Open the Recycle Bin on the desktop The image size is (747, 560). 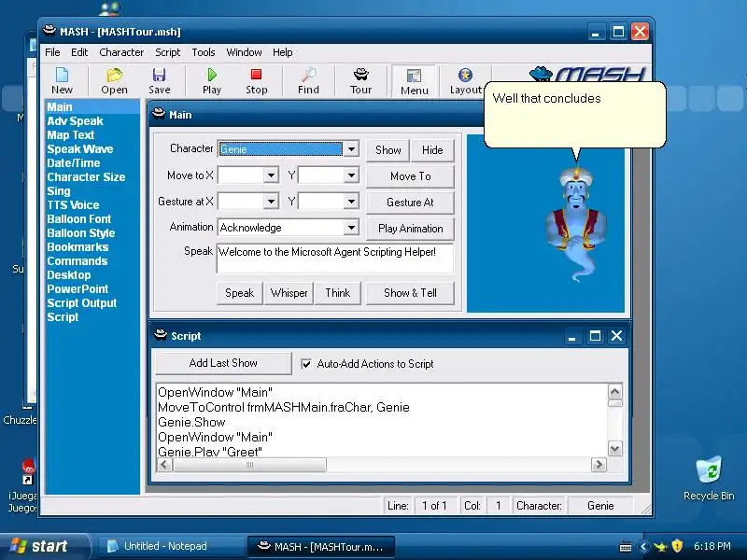point(709,478)
